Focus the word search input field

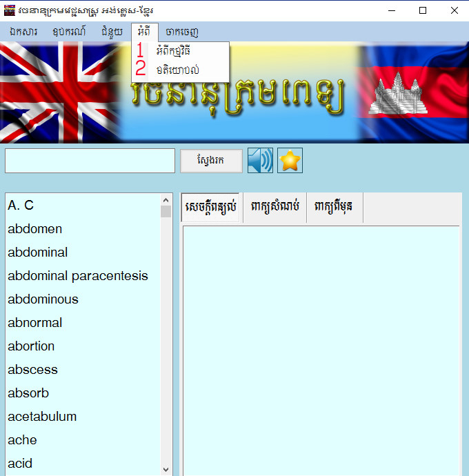(90, 161)
